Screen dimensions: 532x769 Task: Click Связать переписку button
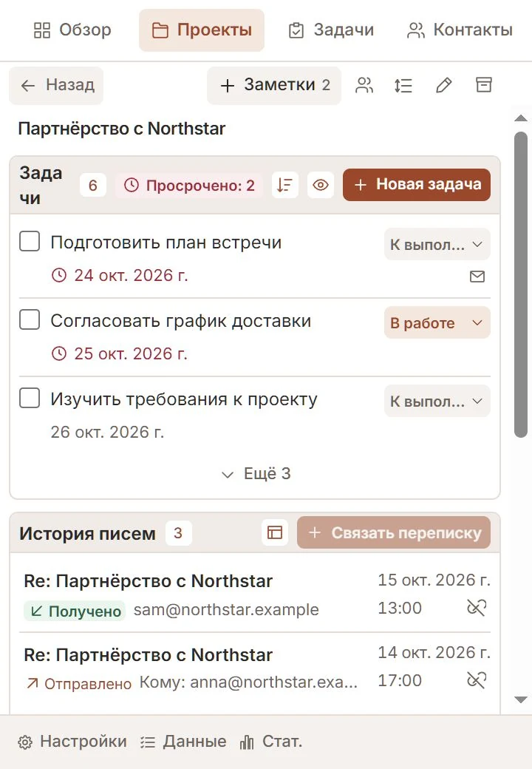coord(394,532)
